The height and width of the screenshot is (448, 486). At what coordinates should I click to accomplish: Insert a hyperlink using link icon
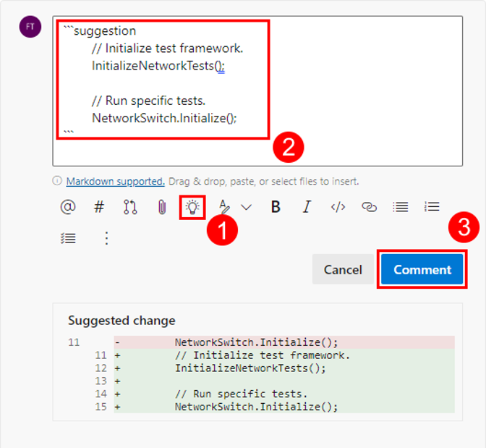pos(369,207)
